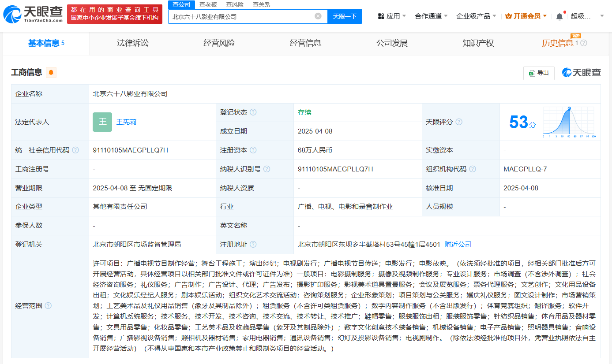Click the 导出 export button
The height and width of the screenshot is (364, 612).
pyautogui.click(x=538, y=73)
